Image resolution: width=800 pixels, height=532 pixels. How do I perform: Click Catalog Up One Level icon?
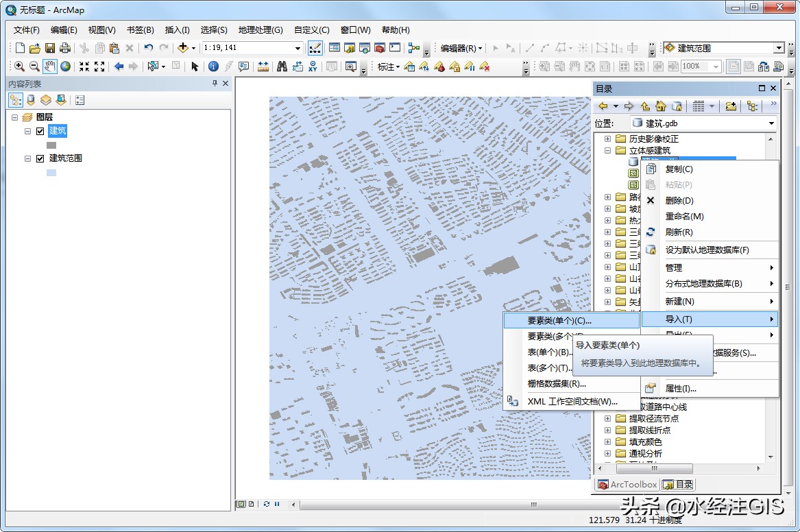(645, 106)
